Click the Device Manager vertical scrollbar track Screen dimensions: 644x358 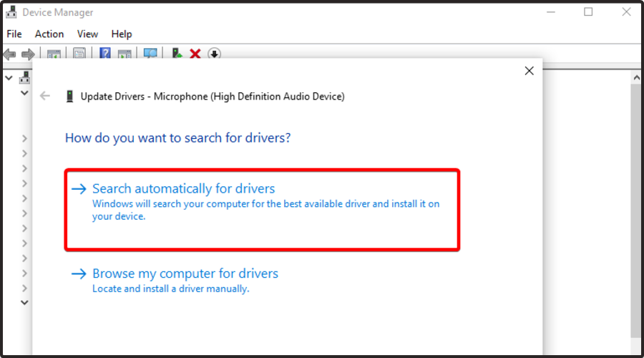(x=636, y=210)
